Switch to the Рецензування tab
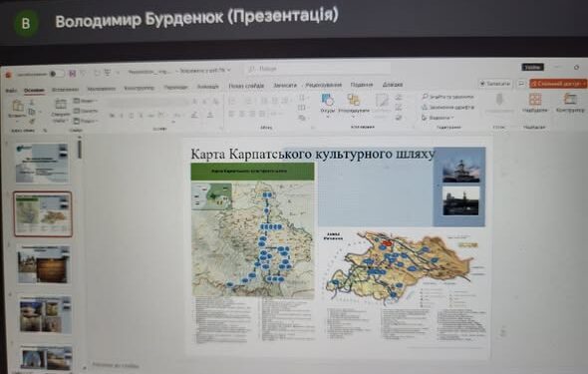The image size is (588, 374). [323, 85]
